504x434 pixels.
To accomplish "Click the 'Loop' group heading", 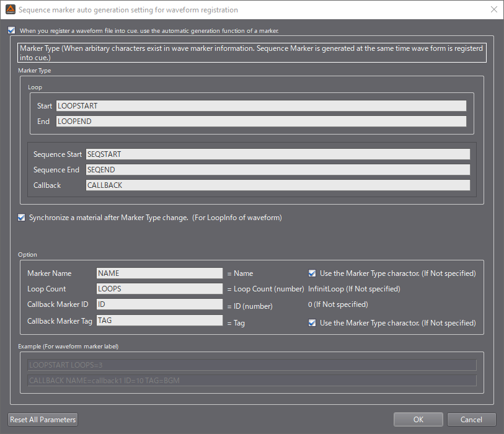I will 35,87.
